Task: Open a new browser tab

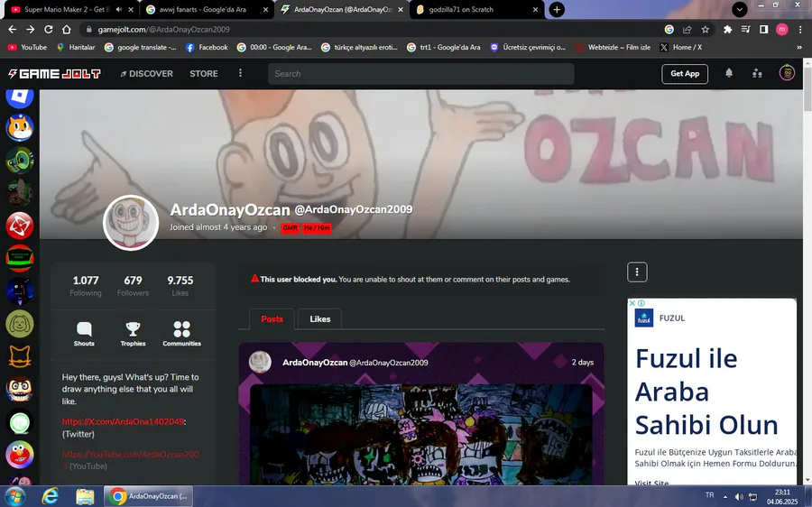Action: click(x=557, y=9)
